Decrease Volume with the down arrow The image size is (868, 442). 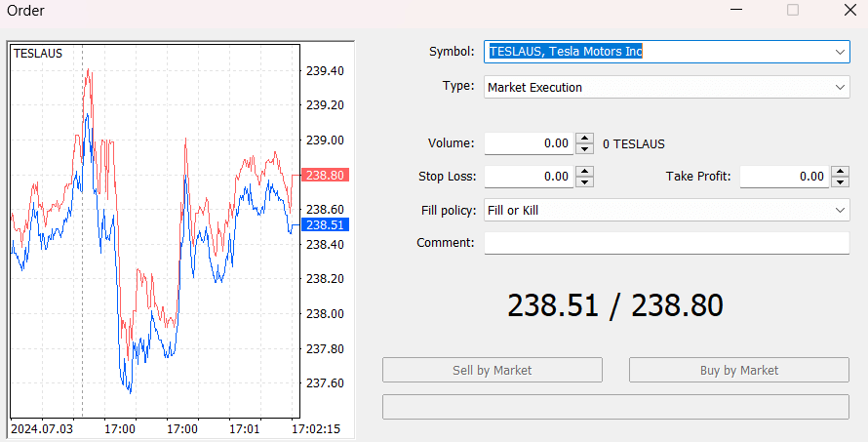[x=584, y=148]
